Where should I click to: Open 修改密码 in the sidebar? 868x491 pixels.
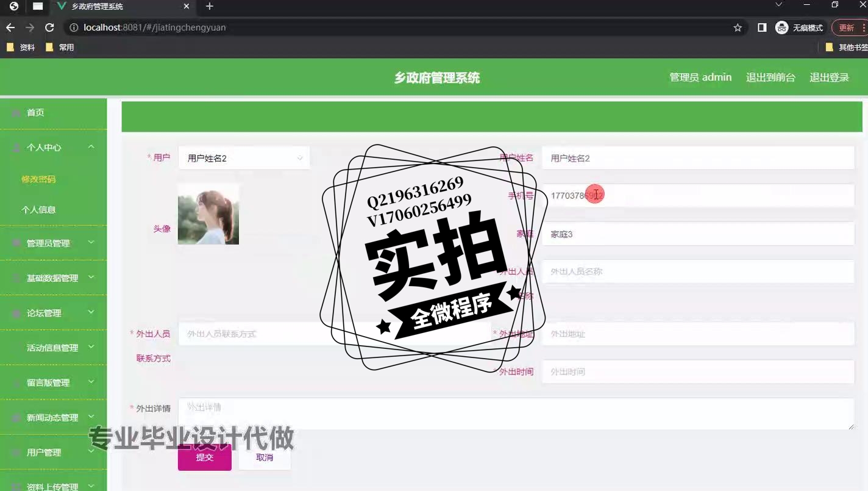click(x=38, y=179)
